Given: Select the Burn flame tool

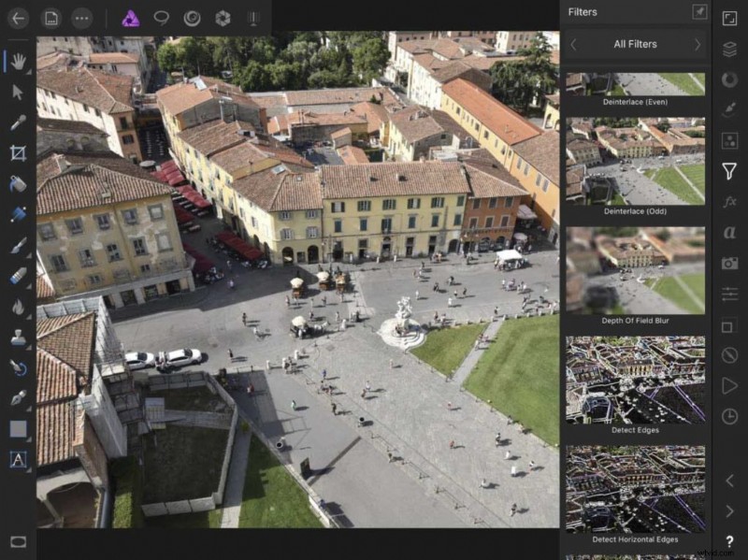Looking at the screenshot, I should point(18,307).
